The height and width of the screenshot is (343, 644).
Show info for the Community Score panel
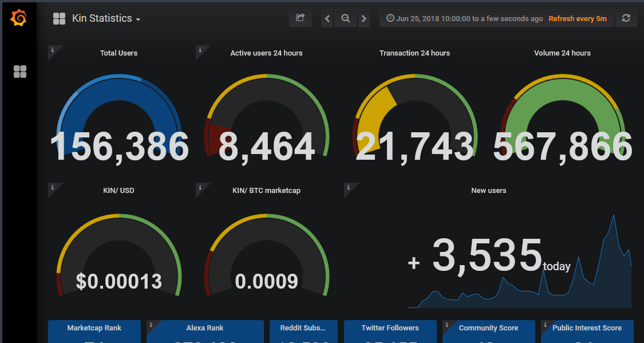coord(447,325)
